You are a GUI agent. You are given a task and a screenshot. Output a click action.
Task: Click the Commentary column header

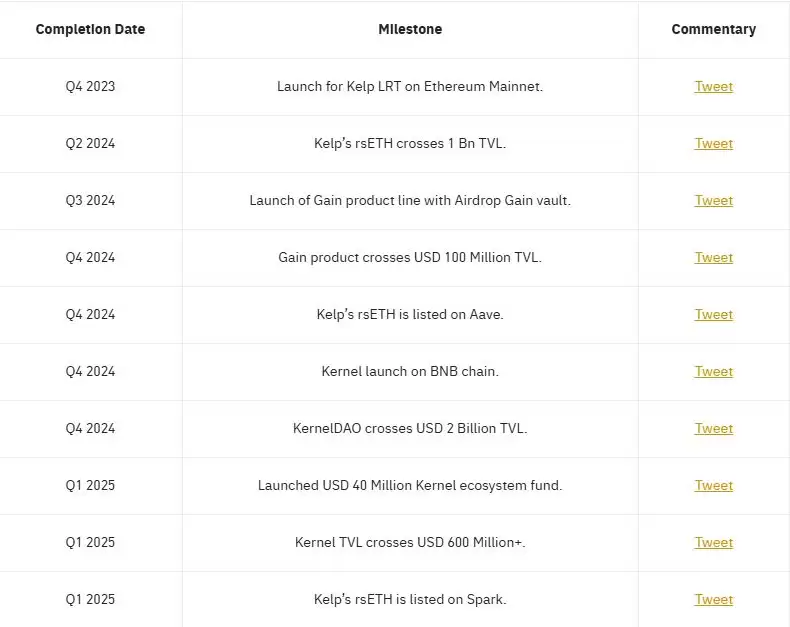click(713, 29)
